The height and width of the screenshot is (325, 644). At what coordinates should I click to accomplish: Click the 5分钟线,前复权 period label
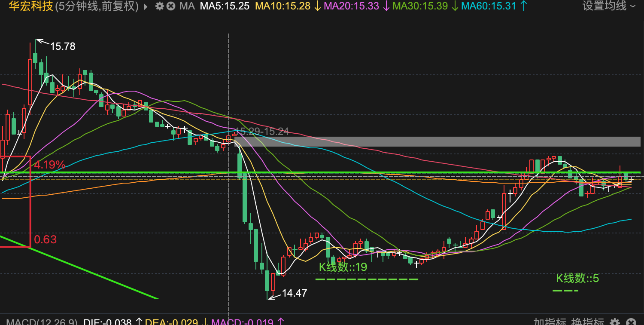[x=97, y=6]
